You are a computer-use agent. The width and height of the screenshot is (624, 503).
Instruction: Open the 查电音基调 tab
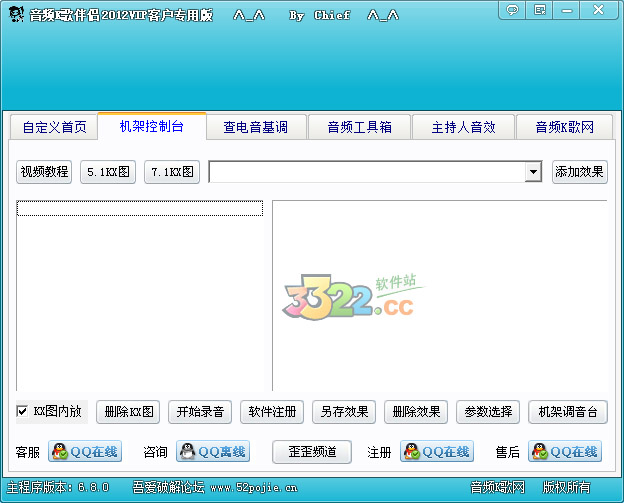click(x=256, y=127)
